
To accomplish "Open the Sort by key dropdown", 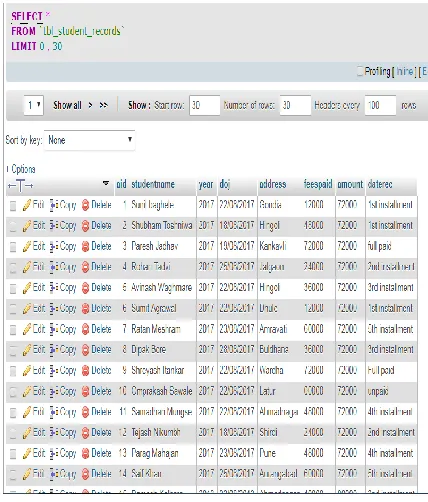I will [89, 140].
